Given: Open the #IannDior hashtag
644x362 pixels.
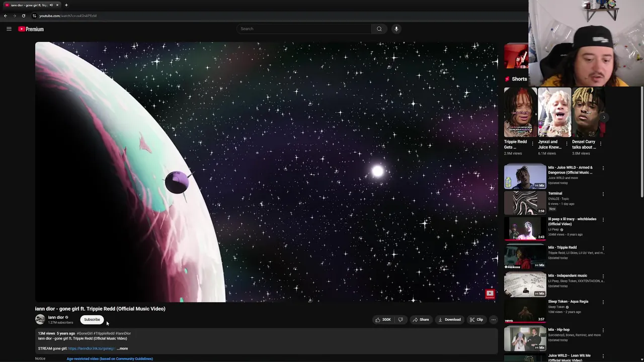Looking at the screenshot, I should coord(123,333).
